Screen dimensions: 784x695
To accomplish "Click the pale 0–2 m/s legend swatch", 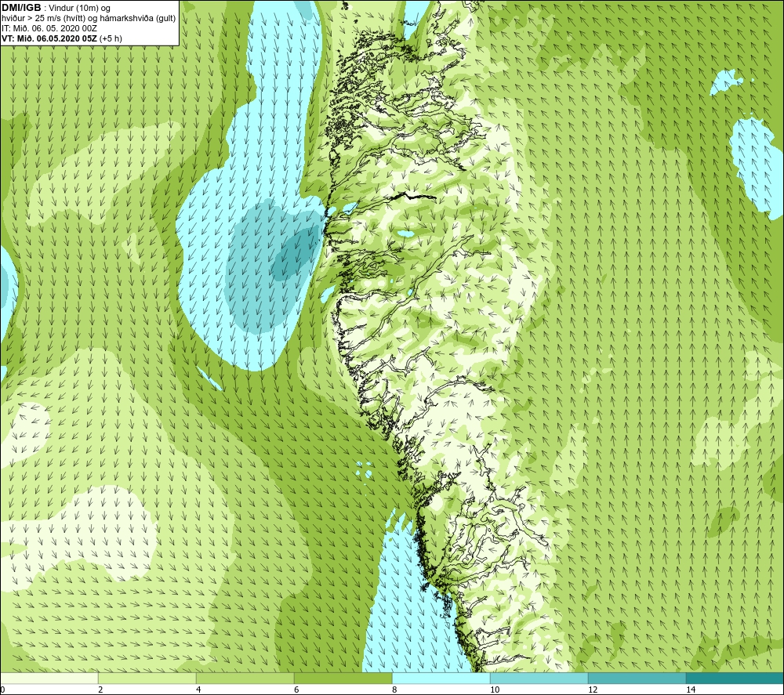I will point(49,679).
